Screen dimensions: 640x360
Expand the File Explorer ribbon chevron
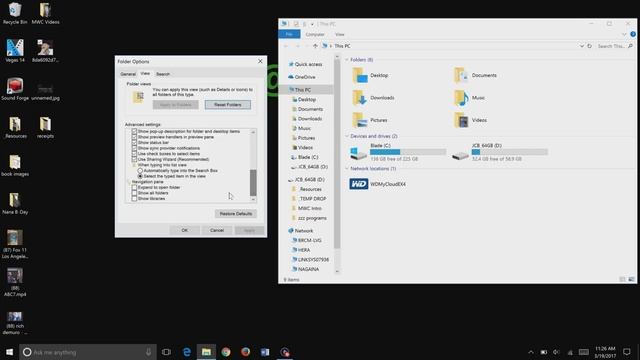624,34
